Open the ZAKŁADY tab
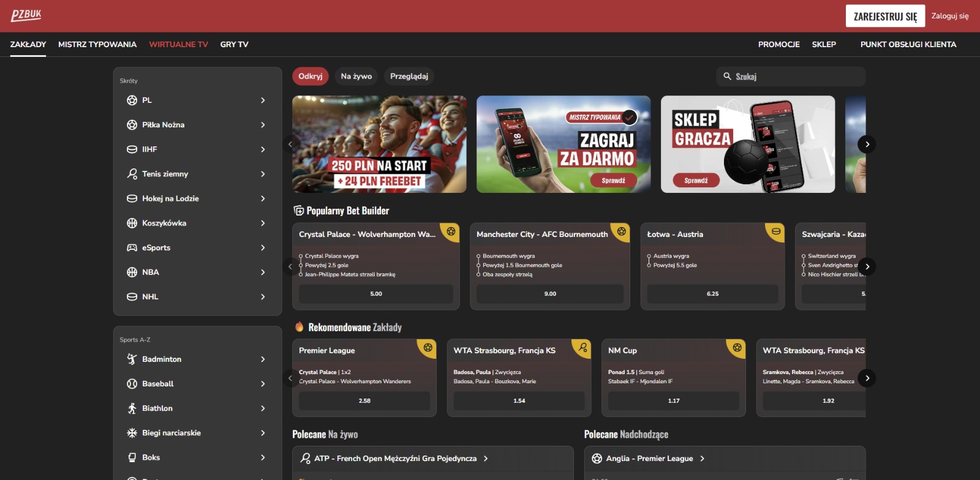Viewport: 980px width, 480px height. click(x=28, y=44)
